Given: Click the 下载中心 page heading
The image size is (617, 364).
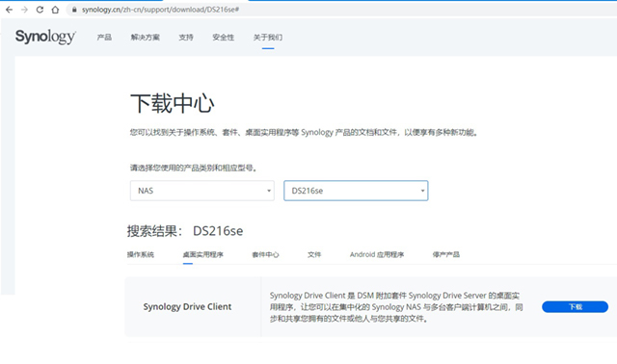Looking at the screenshot, I should click(x=173, y=103).
